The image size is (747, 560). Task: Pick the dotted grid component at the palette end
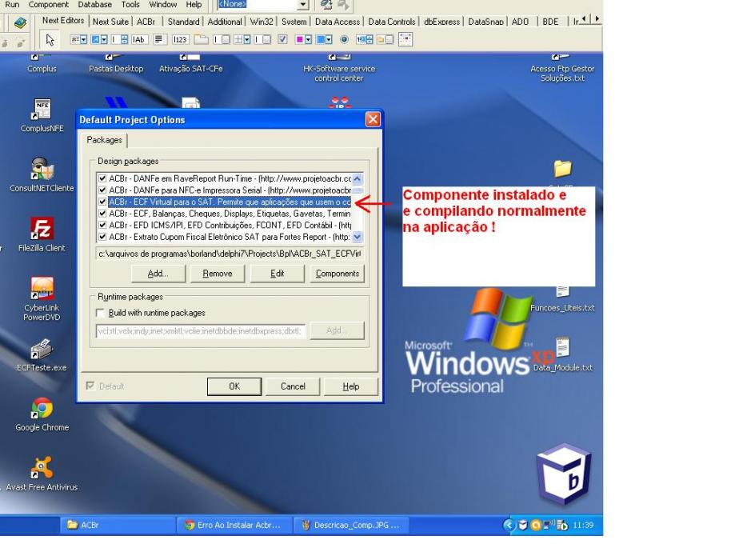pyautogui.click(x=405, y=39)
